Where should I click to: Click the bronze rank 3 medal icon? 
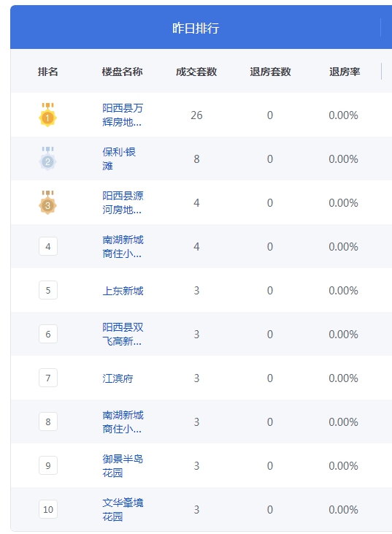47,202
